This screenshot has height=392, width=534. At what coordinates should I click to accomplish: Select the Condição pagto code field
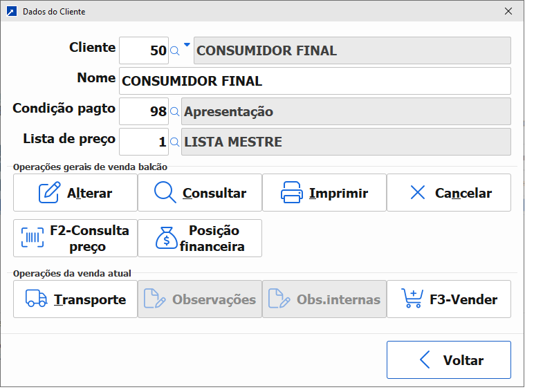coord(144,111)
